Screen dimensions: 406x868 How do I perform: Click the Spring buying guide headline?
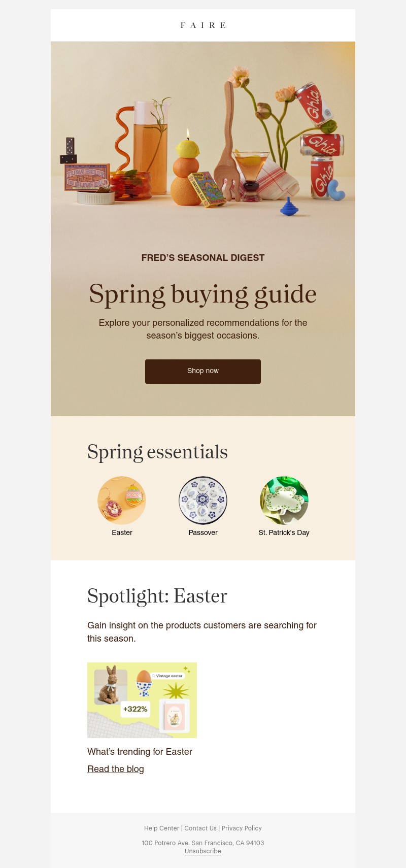click(203, 293)
